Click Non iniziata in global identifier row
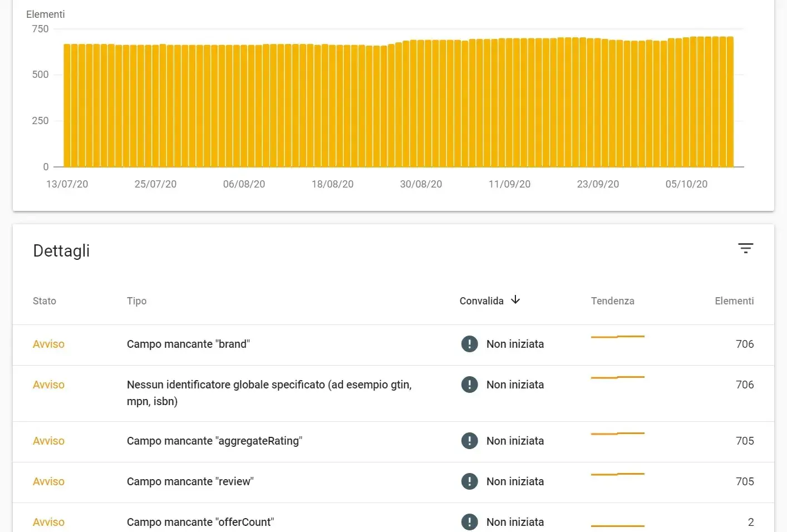 tap(515, 385)
